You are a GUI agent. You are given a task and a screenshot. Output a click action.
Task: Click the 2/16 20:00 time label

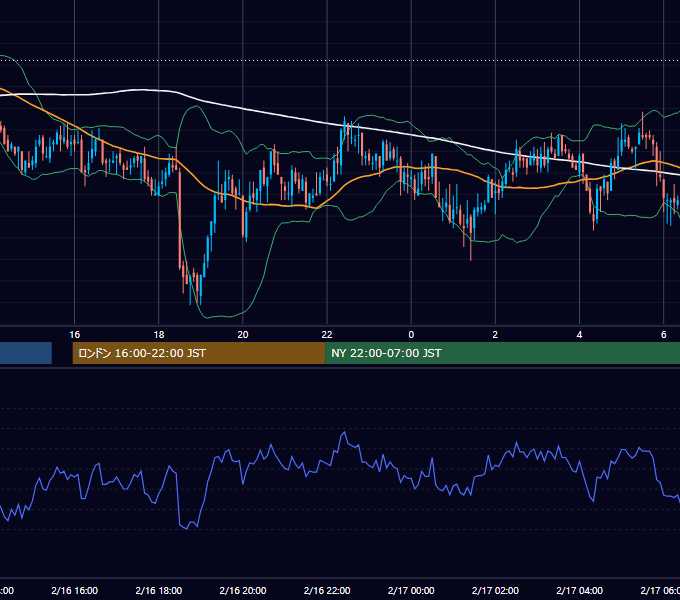click(x=243, y=590)
